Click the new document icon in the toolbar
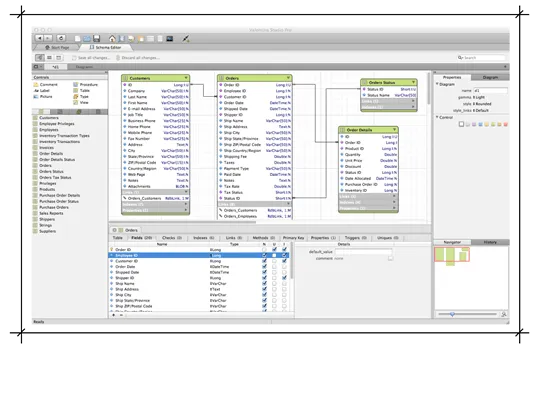This screenshot has height=400, width=538. point(78,38)
